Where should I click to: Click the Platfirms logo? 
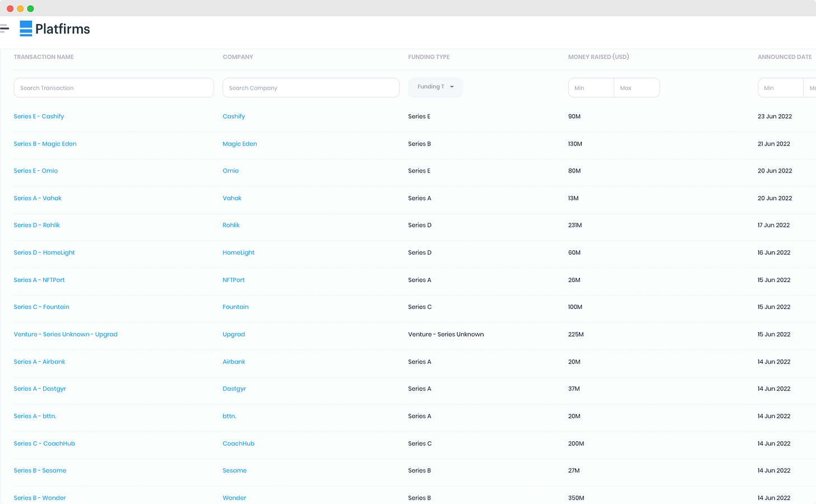point(55,29)
